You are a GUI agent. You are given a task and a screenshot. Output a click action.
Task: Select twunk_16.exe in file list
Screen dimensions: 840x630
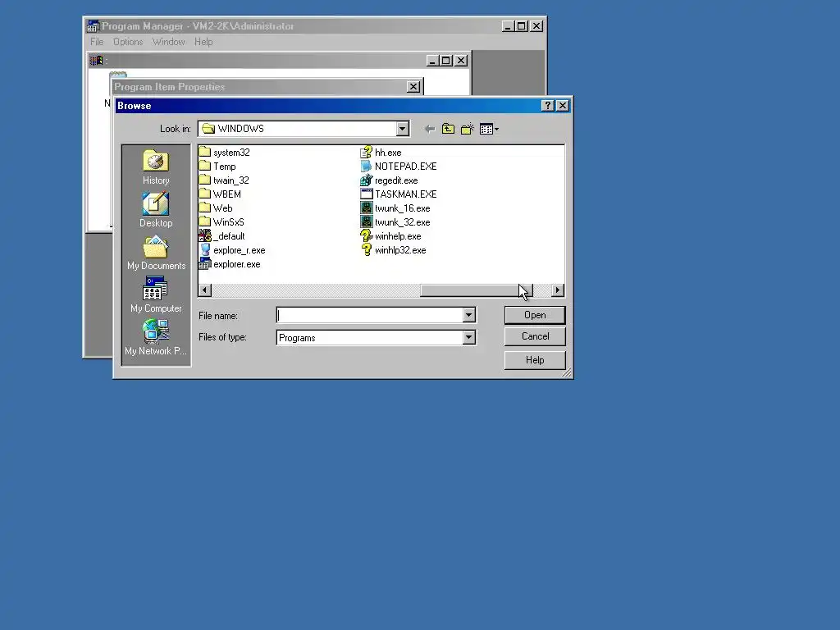[396, 208]
